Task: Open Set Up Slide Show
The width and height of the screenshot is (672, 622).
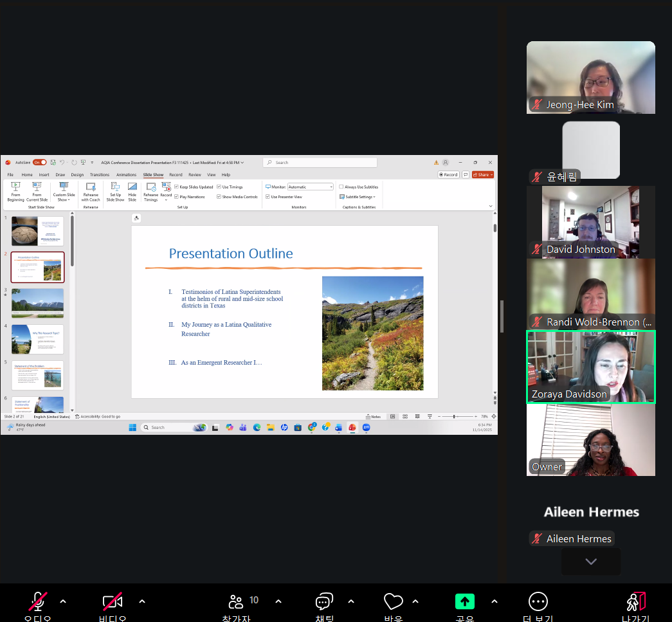Action: pyautogui.click(x=115, y=192)
